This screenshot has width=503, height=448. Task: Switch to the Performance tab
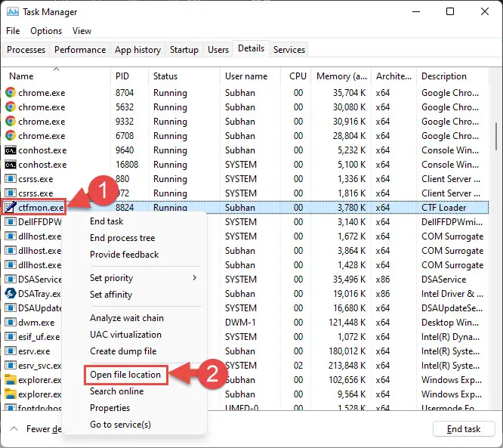point(80,50)
